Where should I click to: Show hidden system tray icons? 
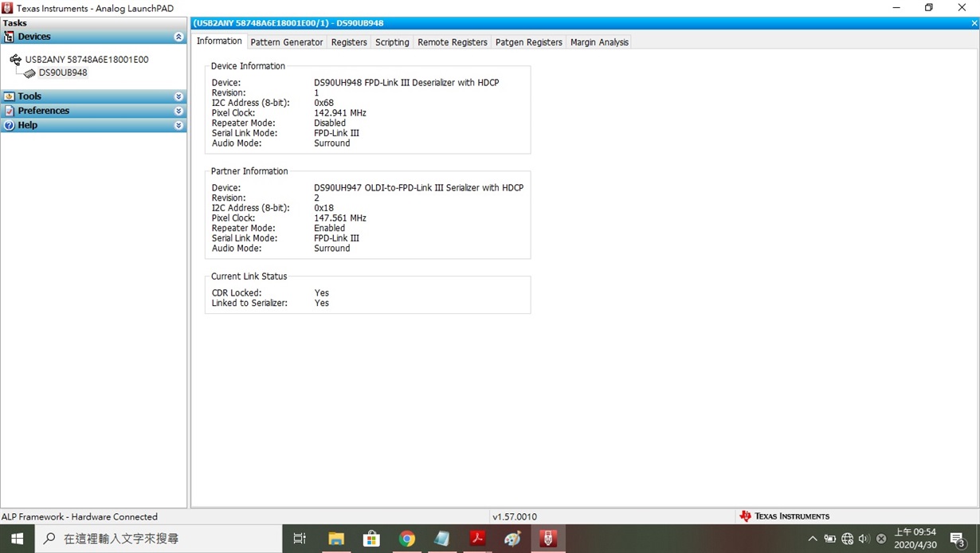[x=813, y=539]
